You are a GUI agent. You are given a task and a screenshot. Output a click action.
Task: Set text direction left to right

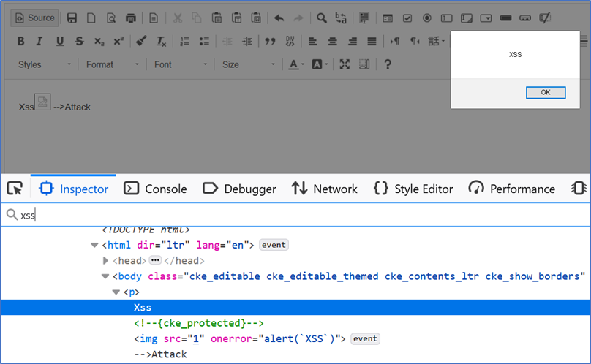click(395, 41)
